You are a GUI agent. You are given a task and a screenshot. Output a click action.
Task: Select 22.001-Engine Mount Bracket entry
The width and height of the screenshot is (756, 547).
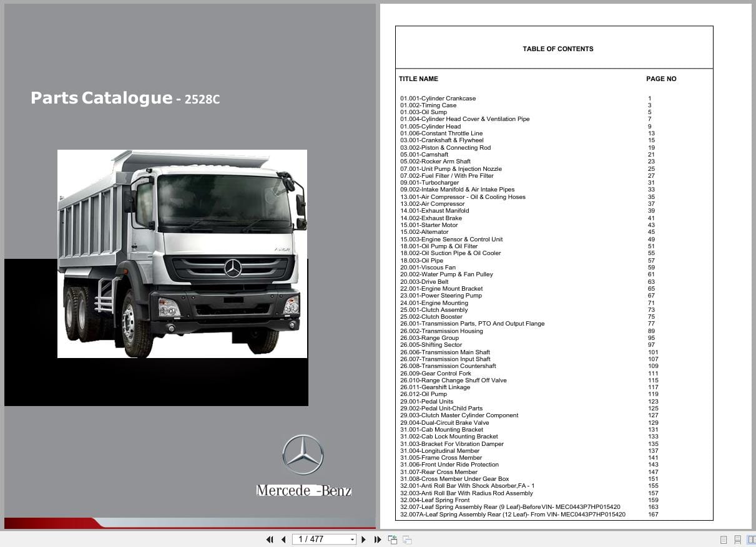click(441, 289)
